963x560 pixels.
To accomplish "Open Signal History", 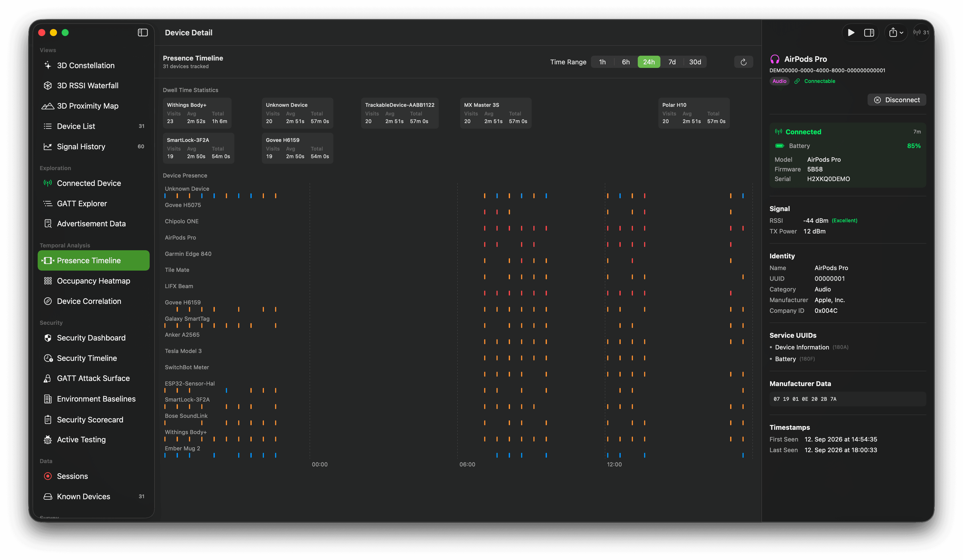I will pyautogui.click(x=93, y=146).
